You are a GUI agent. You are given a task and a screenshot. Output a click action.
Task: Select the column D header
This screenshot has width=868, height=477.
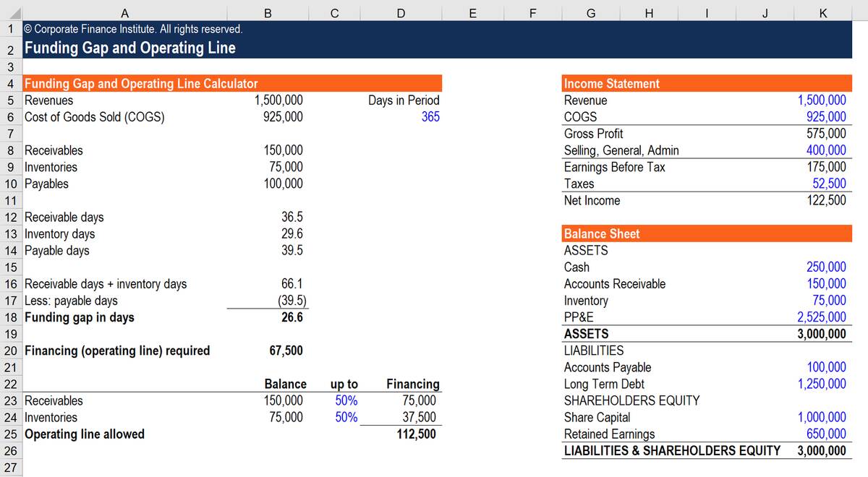(x=401, y=11)
